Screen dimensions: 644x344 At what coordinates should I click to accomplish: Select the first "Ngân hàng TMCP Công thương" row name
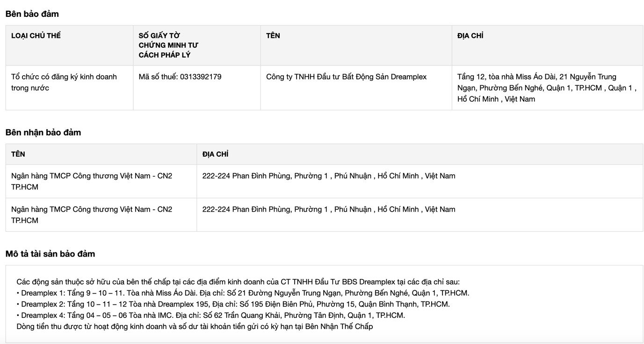tap(92, 181)
